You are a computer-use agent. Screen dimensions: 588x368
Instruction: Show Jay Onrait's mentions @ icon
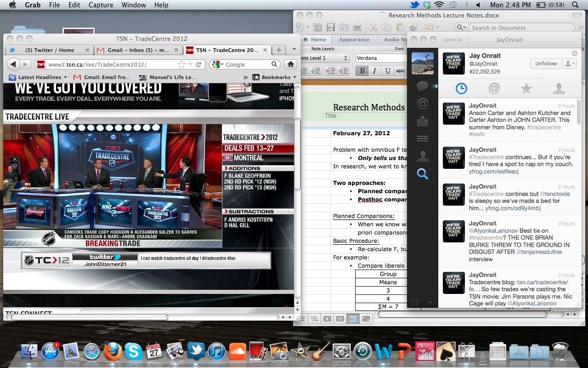tap(494, 88)
